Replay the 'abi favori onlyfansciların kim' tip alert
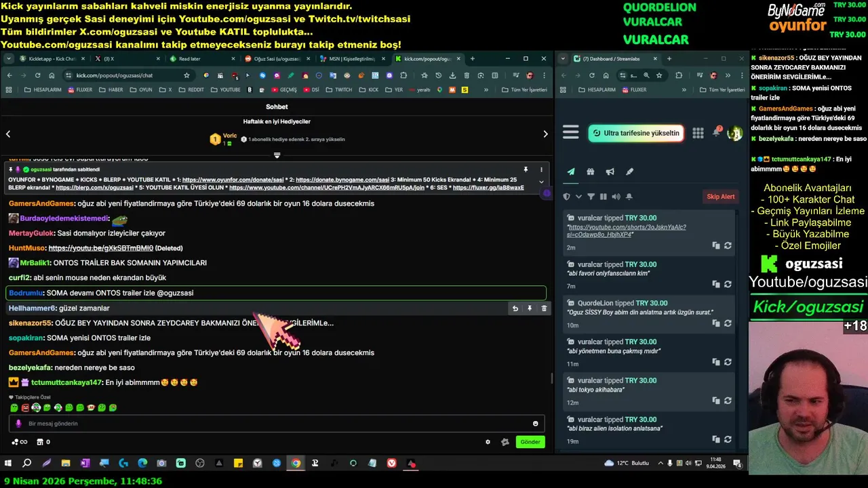The width and height of the screenshot is (868, 488). (728, 285)
